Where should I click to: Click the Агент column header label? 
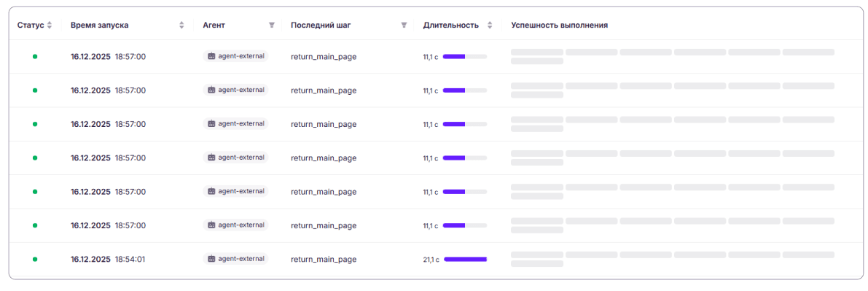[214, 26]
